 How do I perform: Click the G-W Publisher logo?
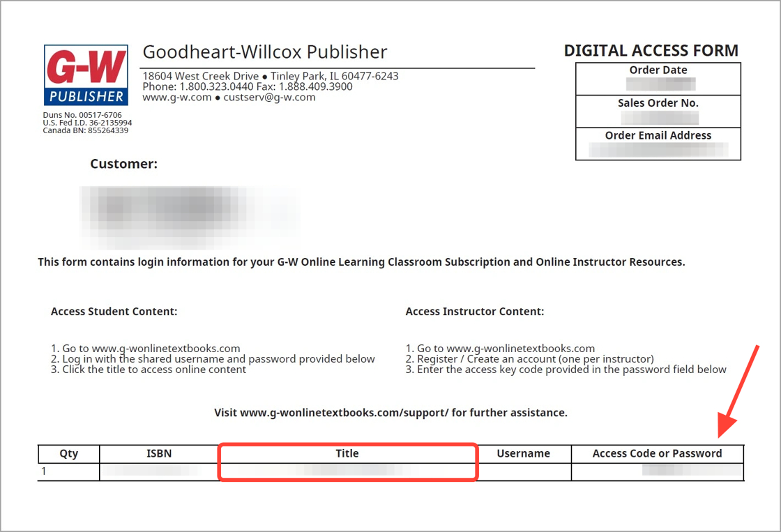(x=86, y=75)
